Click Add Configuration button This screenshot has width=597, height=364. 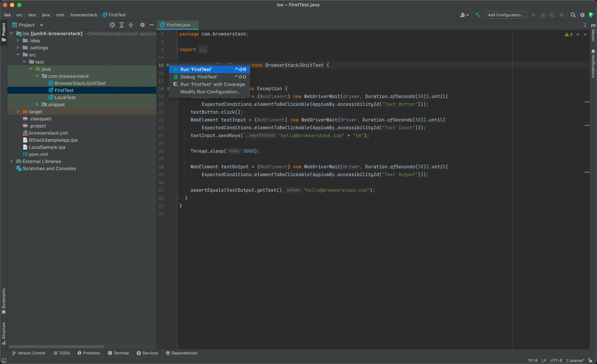[x=505, y=15]
